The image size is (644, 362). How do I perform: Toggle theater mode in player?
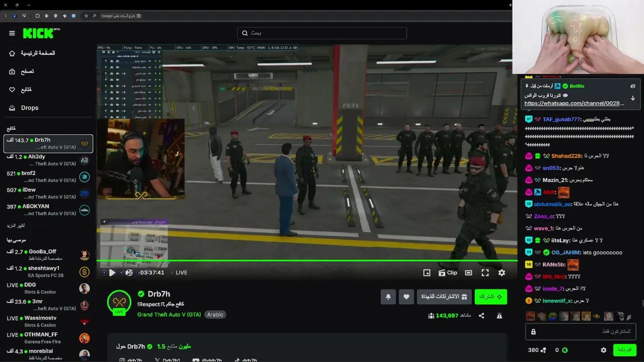coord(468,273)
